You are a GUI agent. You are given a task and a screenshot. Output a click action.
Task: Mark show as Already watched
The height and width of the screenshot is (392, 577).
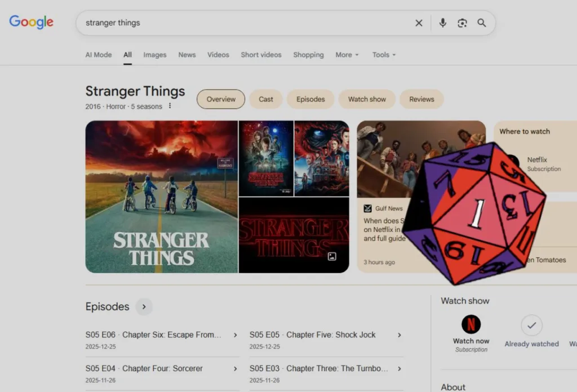(531, 325)
